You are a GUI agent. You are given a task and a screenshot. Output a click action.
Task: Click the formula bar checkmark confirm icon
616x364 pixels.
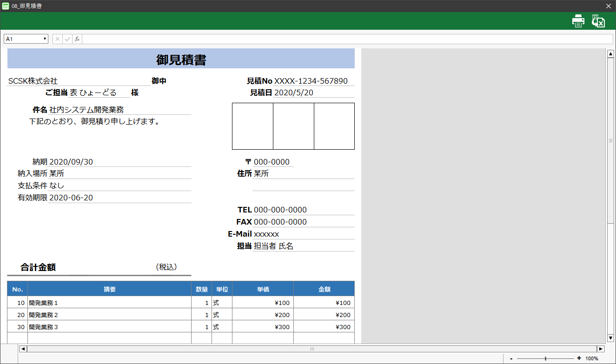67,39
